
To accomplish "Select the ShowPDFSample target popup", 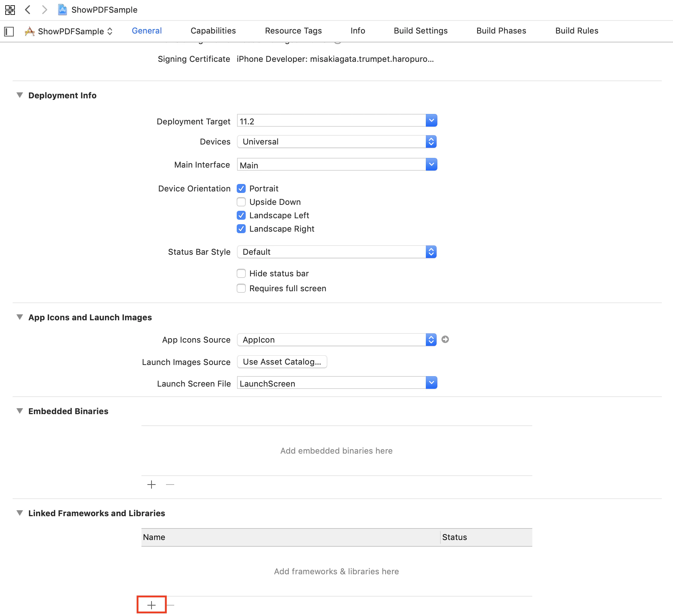I will pos(68,31).
